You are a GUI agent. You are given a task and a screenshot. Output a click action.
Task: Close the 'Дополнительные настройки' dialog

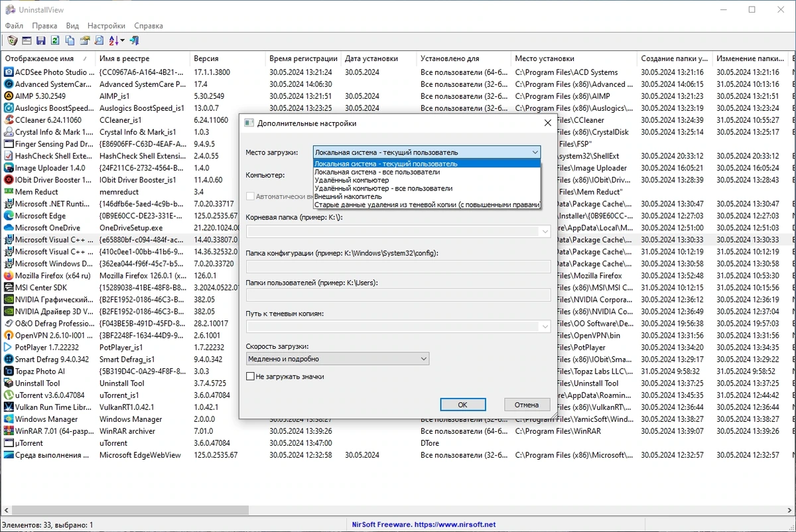(x=547, y=123)
